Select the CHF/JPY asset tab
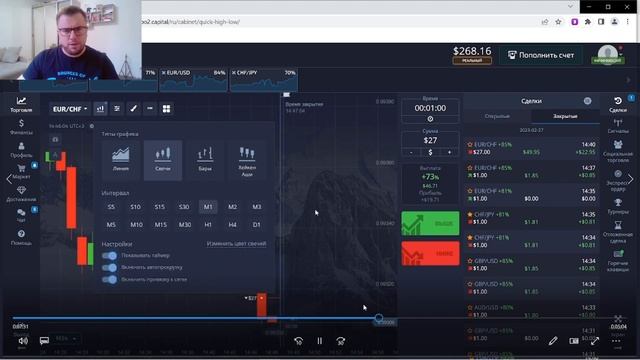640x360 pixels. (264, 80)
